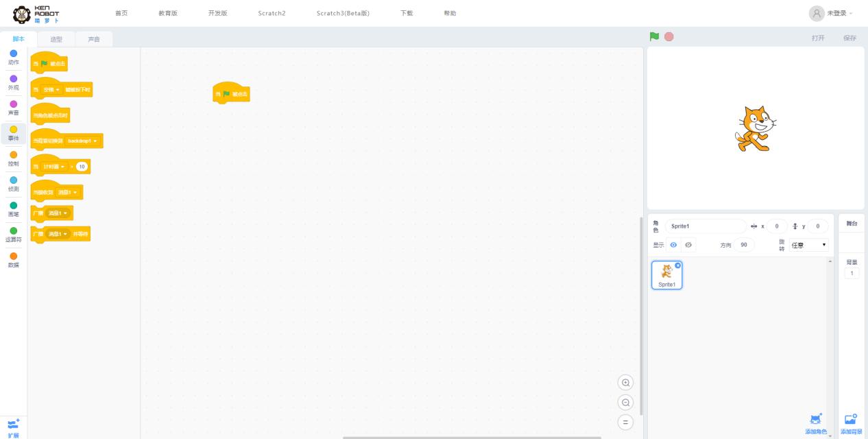This screenshot has height=439, width=868.
Task: Open 消息1 dropdown in 广播并等待 block
Action: (x=58, y=235)
